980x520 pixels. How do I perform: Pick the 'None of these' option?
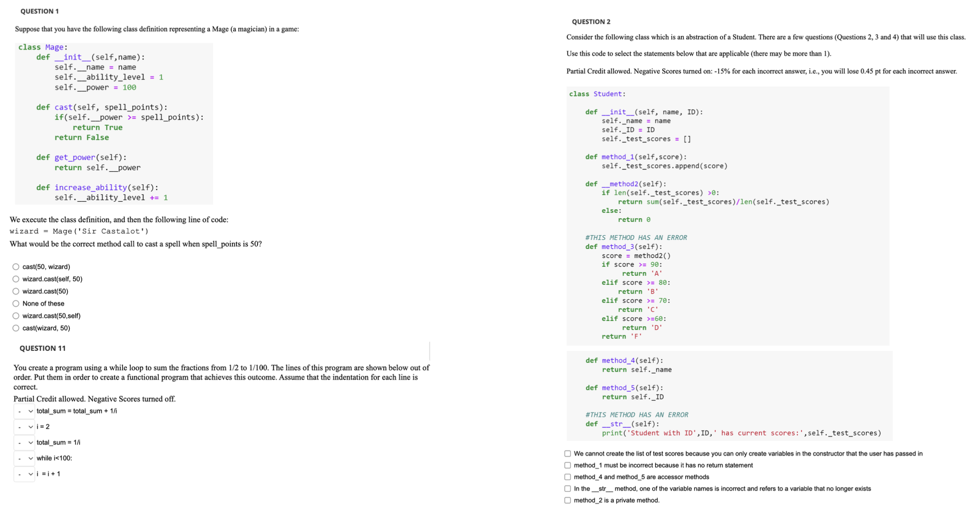coord(16,303)
